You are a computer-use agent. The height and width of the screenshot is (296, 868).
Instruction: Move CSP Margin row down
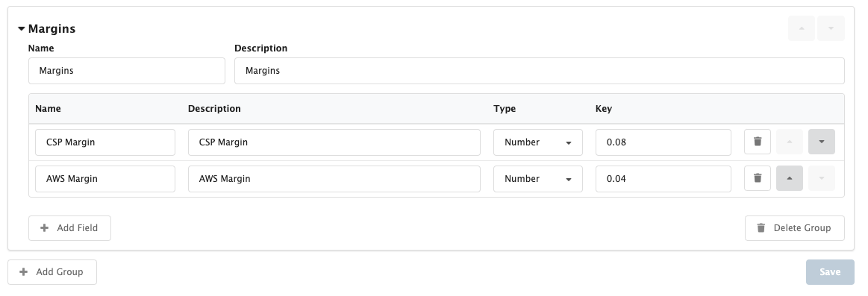822,142
